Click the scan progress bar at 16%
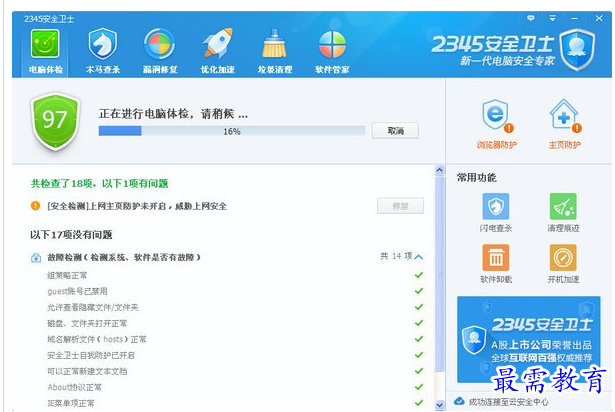Image resolution: width=615 pixels, height=412 pixels. 231,131
